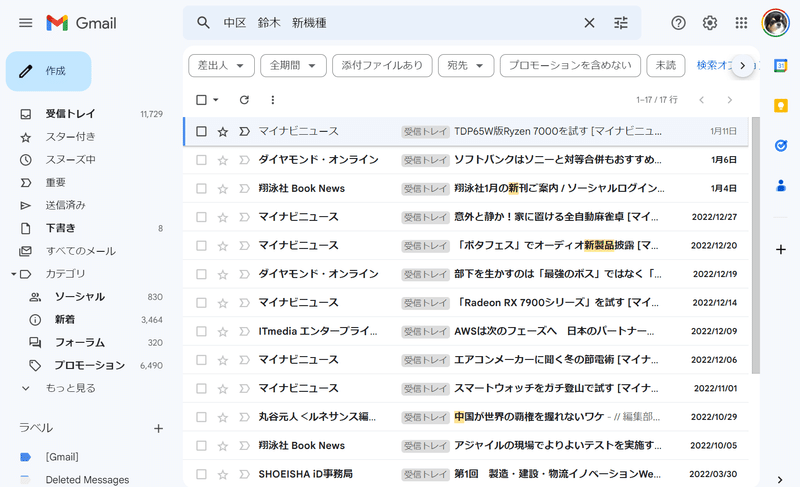
Task: Click the message list vertical scrollbar
Action: coord(756,245)
